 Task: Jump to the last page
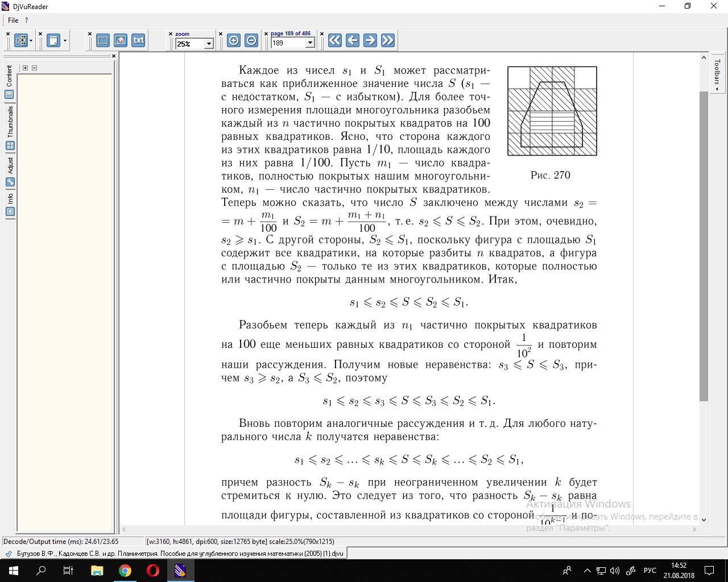tap(388, 40)
